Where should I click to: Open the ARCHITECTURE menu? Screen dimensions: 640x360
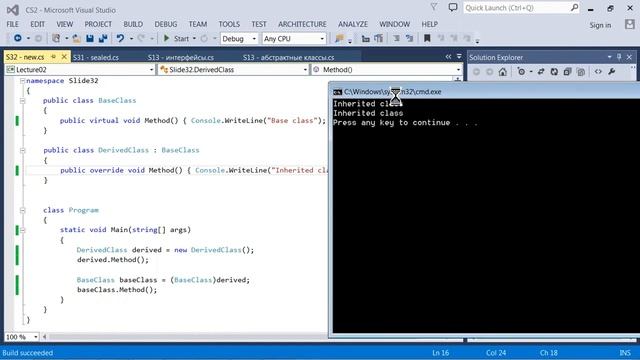pyautogui.click(x=302, y=24)
